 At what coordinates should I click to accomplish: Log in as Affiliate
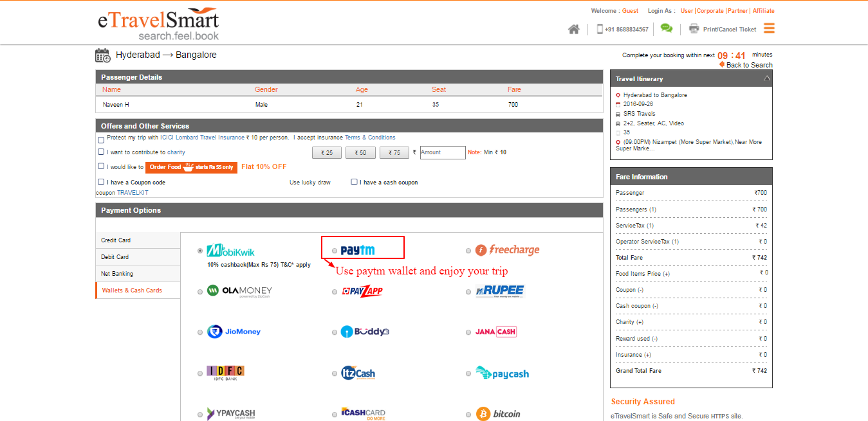[764, 11]
